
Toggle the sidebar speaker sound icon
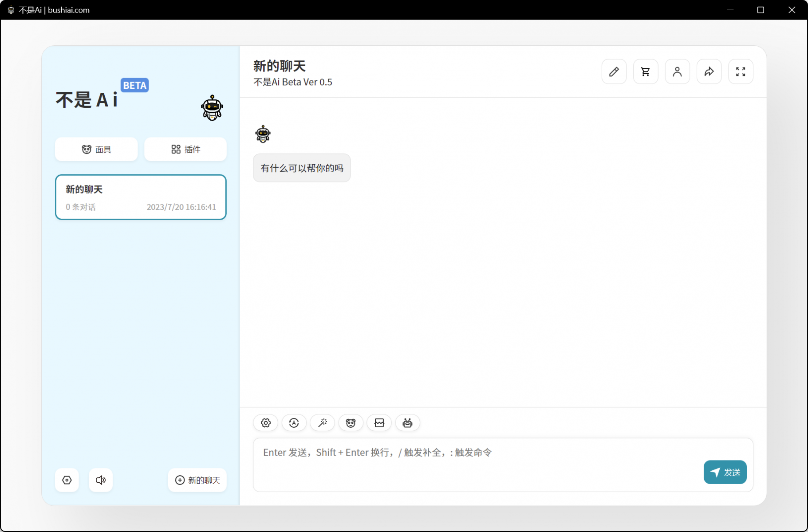click(101, 480)
